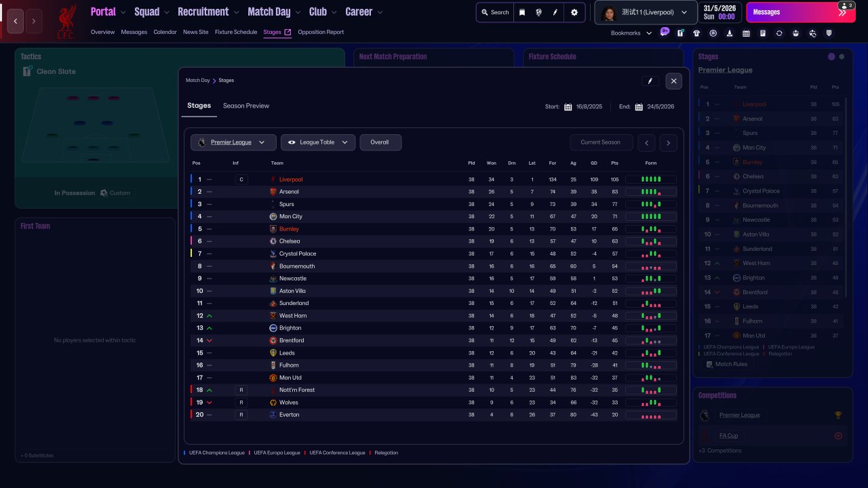Viewport: 868px width, 488px height.
Task: Open the Squad menu
Action: pyautogui.click(x=152, y=12)
